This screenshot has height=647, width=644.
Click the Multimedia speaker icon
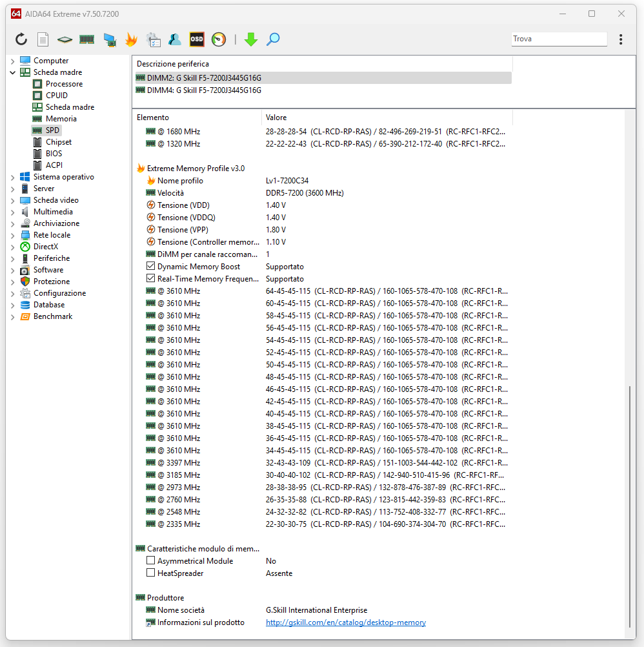pyautogui.click(x=25, y=212)
